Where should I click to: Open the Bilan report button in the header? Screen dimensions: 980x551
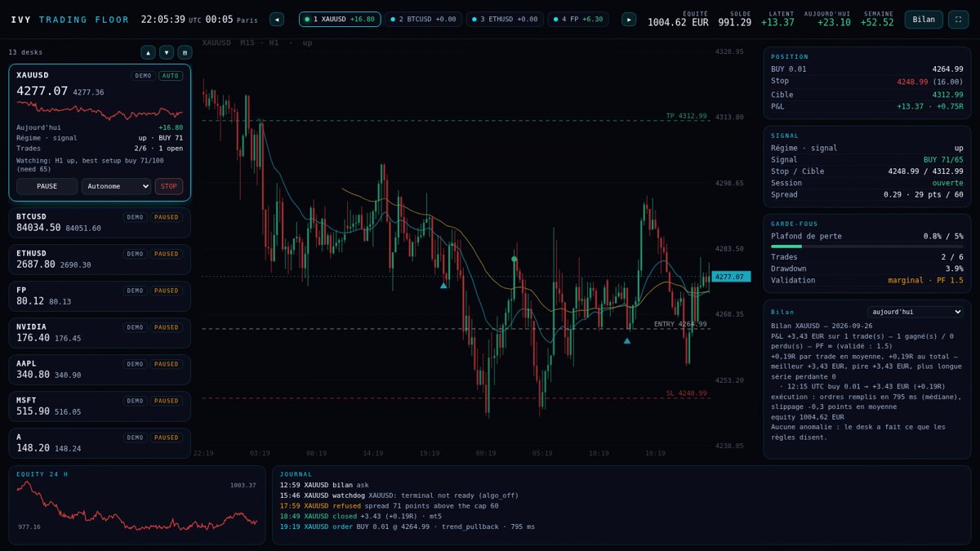pos(924,20)
